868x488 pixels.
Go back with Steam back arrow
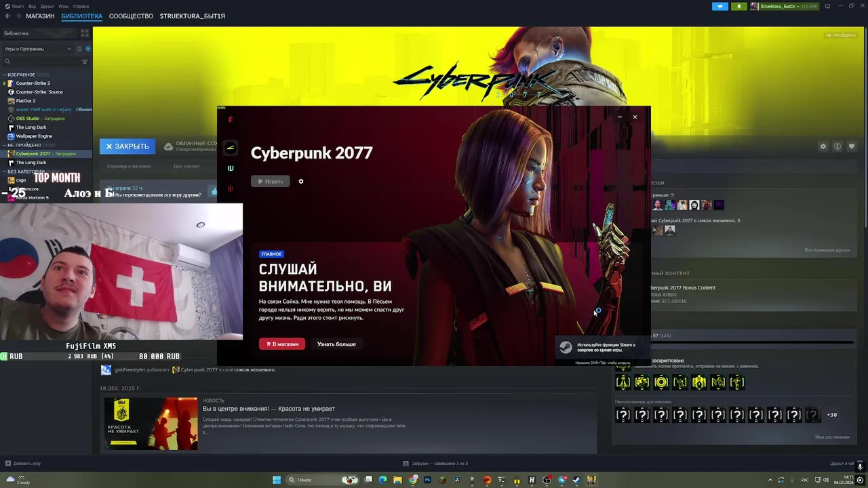coord(7,16)
